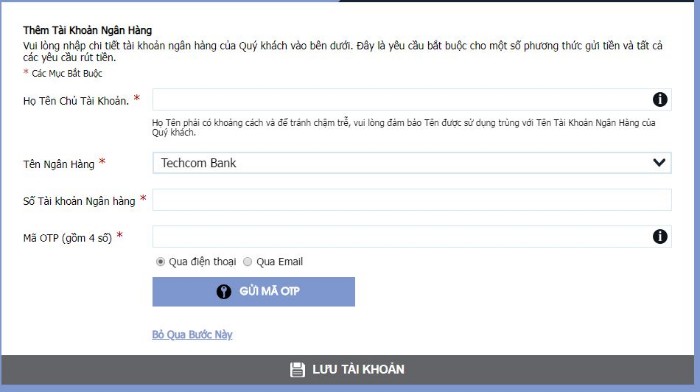Focus the Họ Tên Chủ Tài Khoản input
This screenshot has width=700, height=392.
tap(412, 99)
